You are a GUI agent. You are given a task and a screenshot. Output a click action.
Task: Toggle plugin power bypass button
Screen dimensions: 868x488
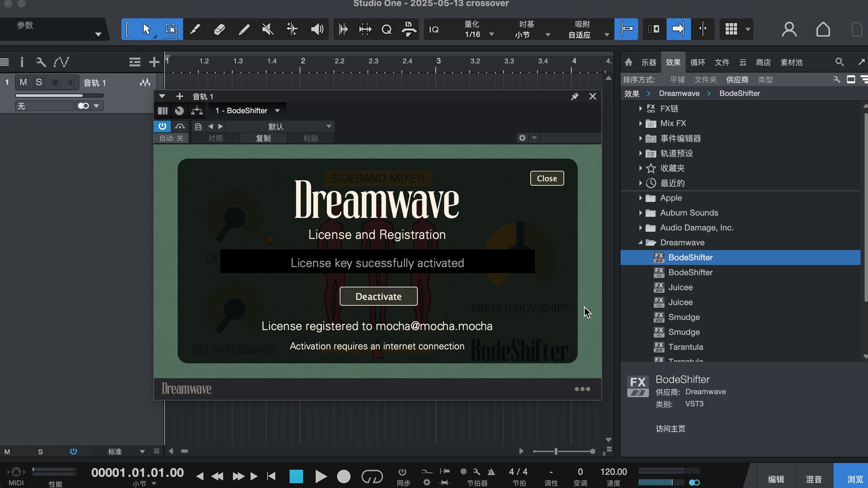tap(162, 126)
